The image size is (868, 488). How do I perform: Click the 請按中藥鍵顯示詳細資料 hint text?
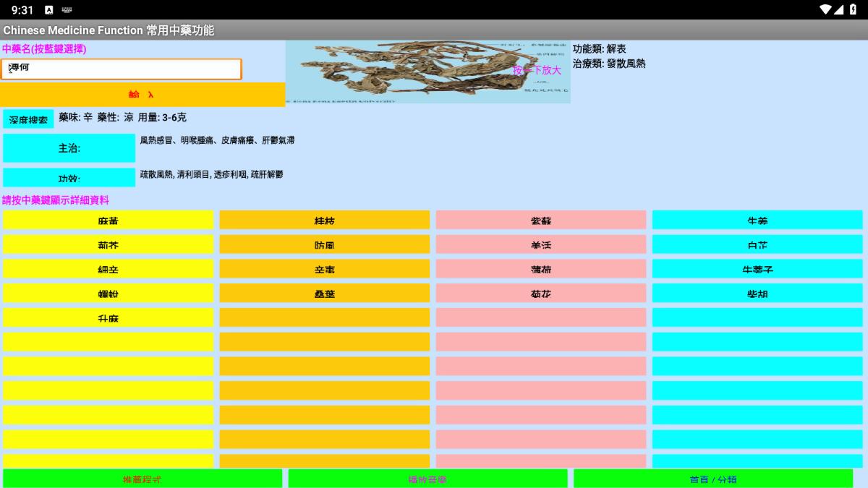(x=56, y=200)
